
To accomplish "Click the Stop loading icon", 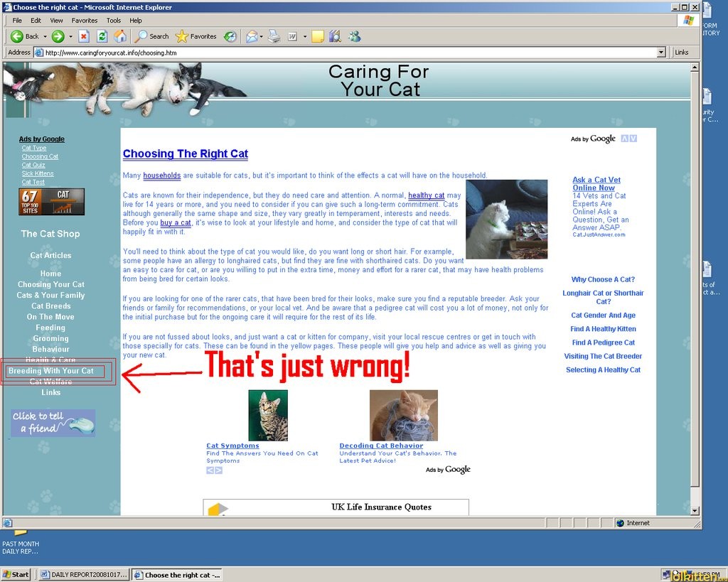I will click(x=84, y=36).
